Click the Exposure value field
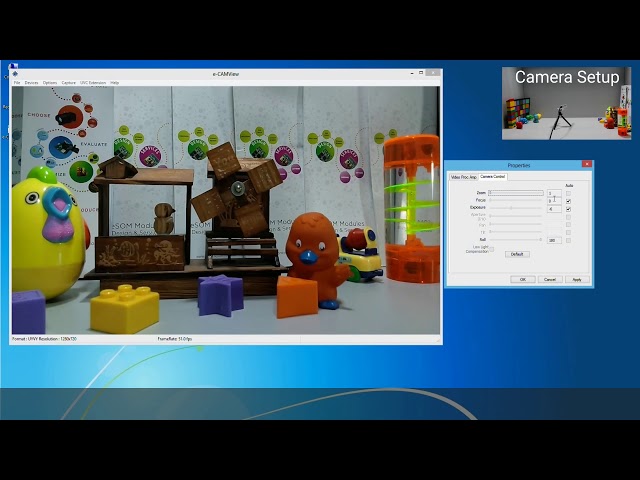The width and height of the screenshot is (640, 480). (554, 209)
